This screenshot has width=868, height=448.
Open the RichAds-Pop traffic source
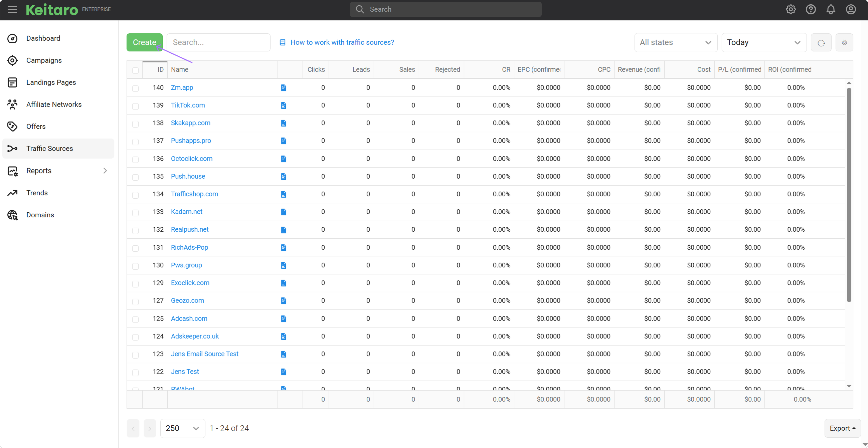point(189,248)
